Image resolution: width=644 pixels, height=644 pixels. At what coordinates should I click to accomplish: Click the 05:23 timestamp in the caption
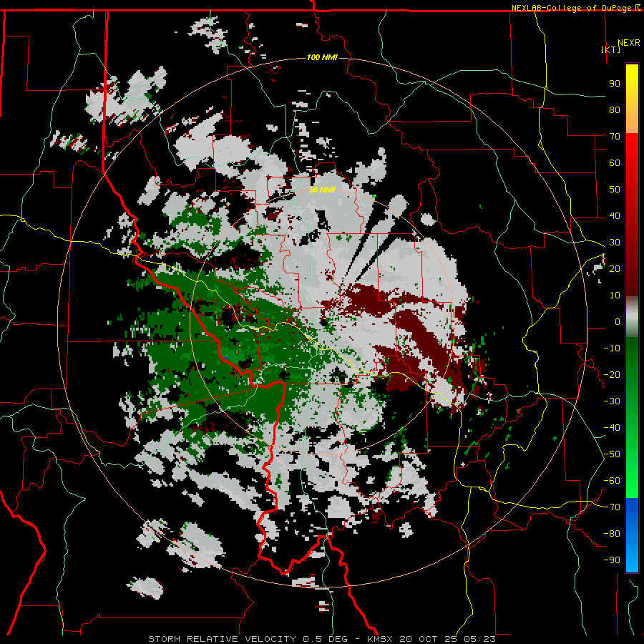(x=479, y=639)
